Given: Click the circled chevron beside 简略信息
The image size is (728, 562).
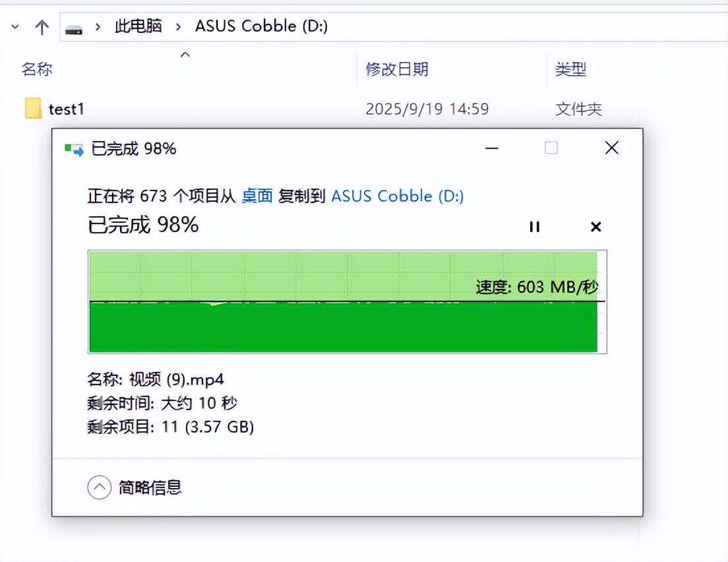Looking at the screenshot, I should click(x=100, y=487).
